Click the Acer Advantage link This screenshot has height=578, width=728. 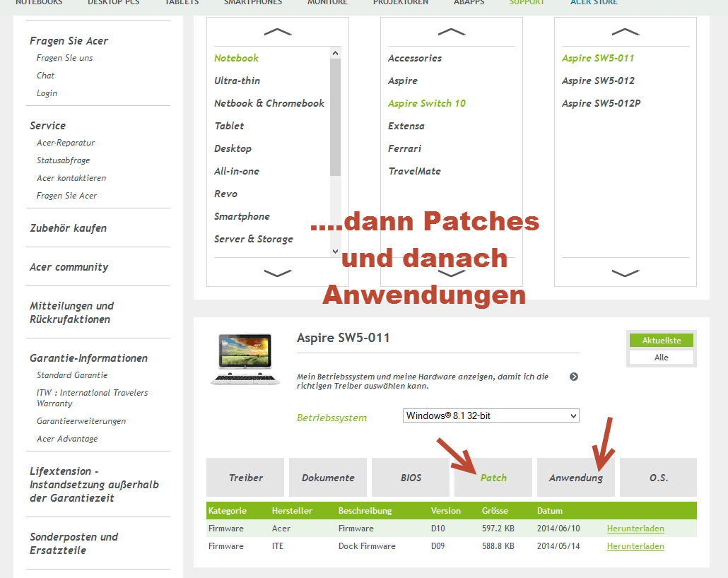[x=67, y=439]
